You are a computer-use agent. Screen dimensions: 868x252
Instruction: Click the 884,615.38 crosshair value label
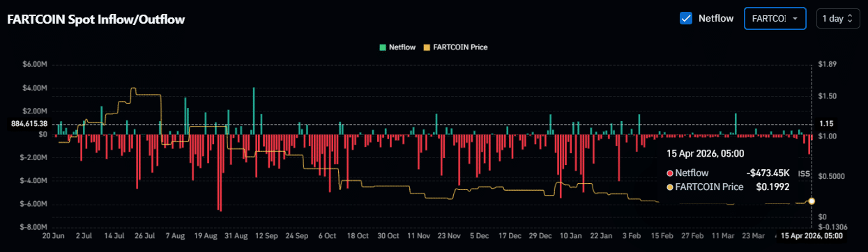(29, 124)
